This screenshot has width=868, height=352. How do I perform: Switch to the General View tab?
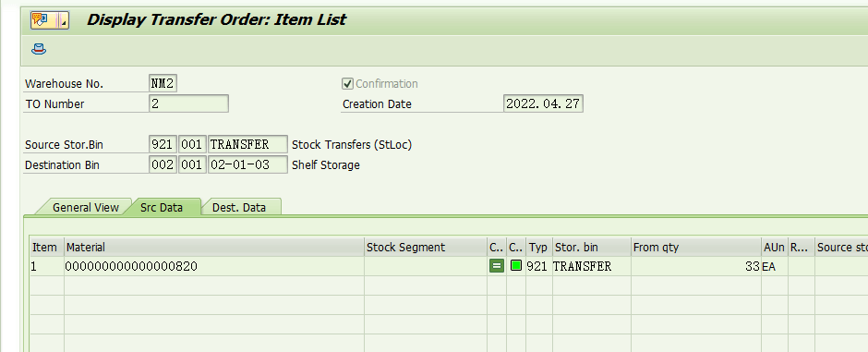85,208
